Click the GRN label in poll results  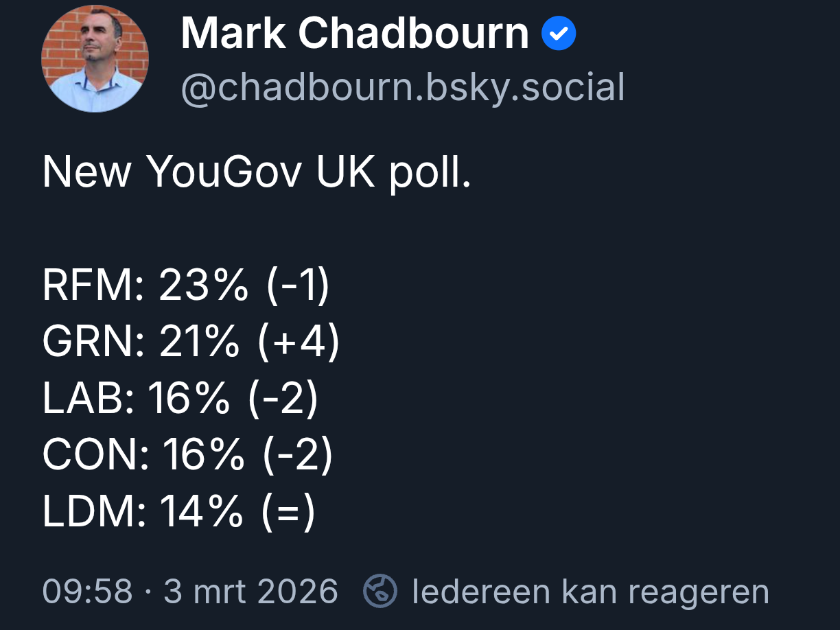click(93, 342)
